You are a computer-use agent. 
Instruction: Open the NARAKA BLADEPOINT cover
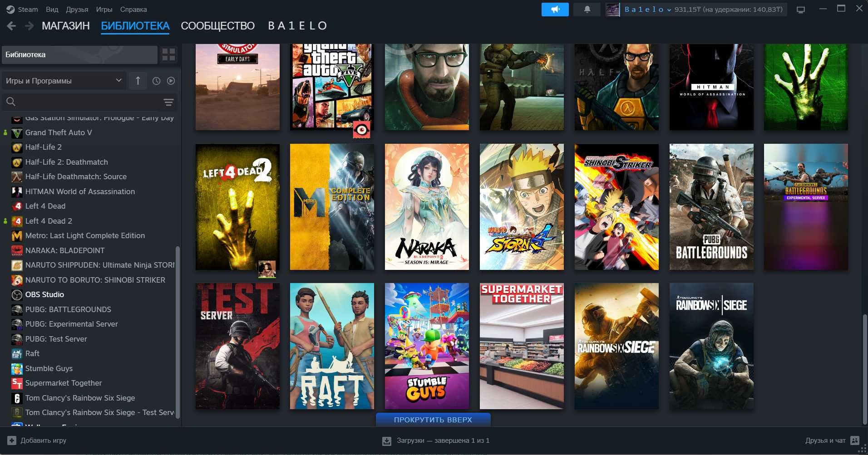click(427, 207)
